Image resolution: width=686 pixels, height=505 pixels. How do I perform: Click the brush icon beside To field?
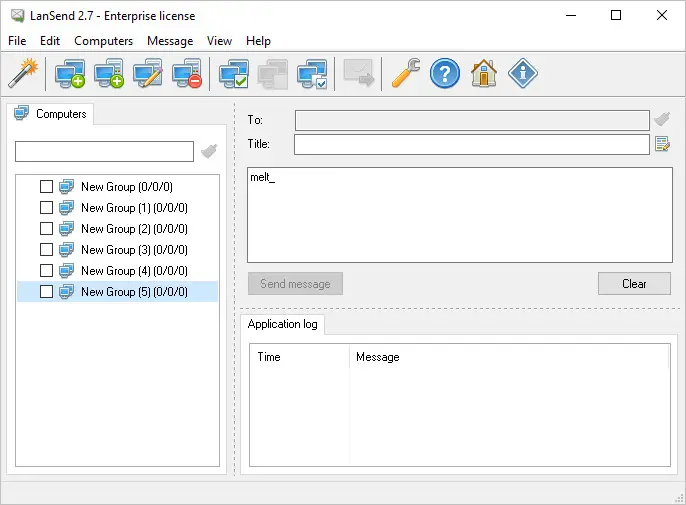[x=662, y=119]
